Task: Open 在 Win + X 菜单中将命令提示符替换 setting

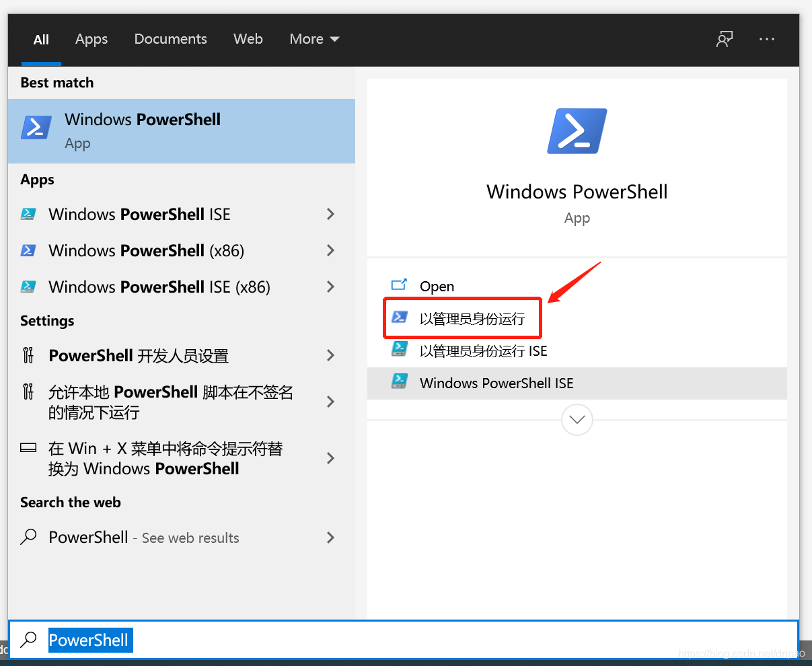Action: coord(182,458)
